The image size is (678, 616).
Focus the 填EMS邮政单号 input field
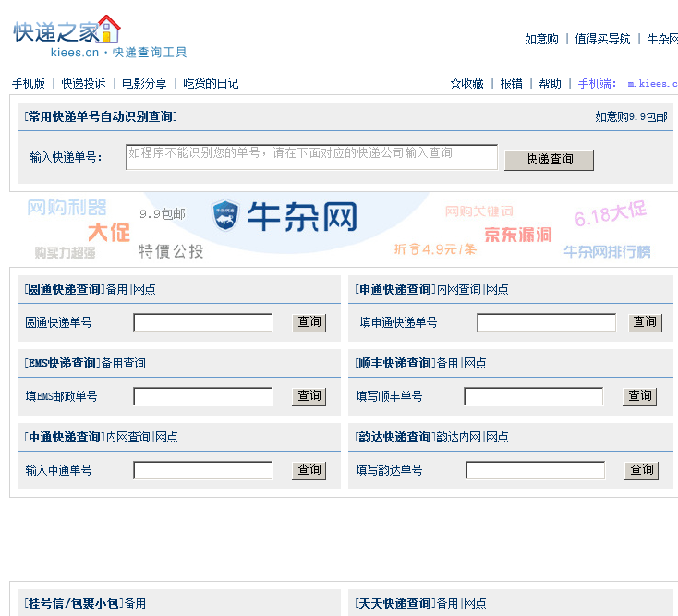point(203,396)
